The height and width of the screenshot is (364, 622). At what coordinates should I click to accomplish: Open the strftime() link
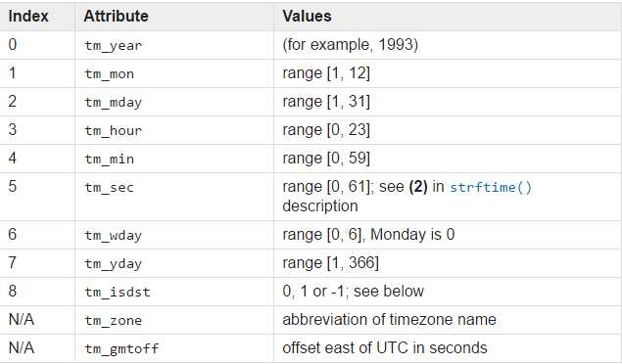tap(491, 187)
